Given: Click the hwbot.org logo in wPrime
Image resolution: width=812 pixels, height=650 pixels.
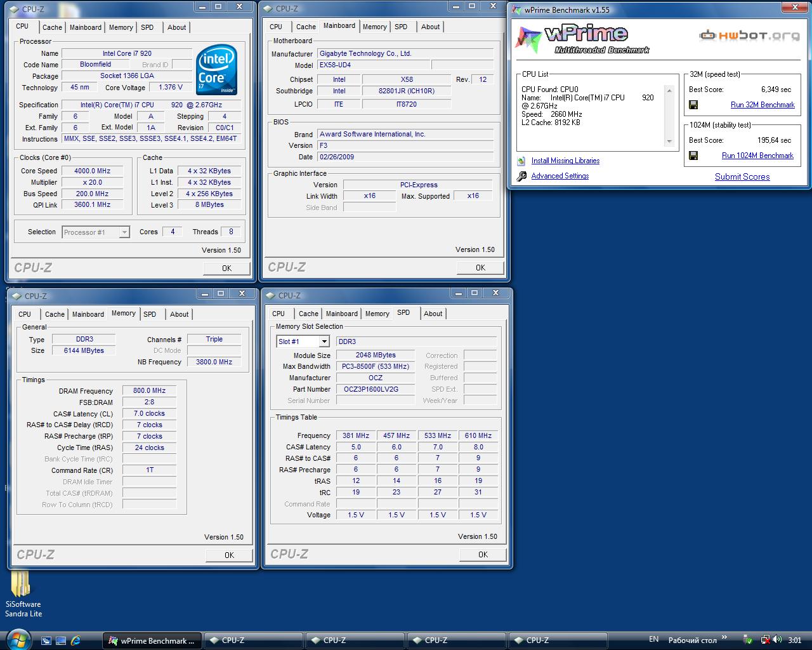Looking at the screenshot, I should pyautogui.click(x=749, y=36).
